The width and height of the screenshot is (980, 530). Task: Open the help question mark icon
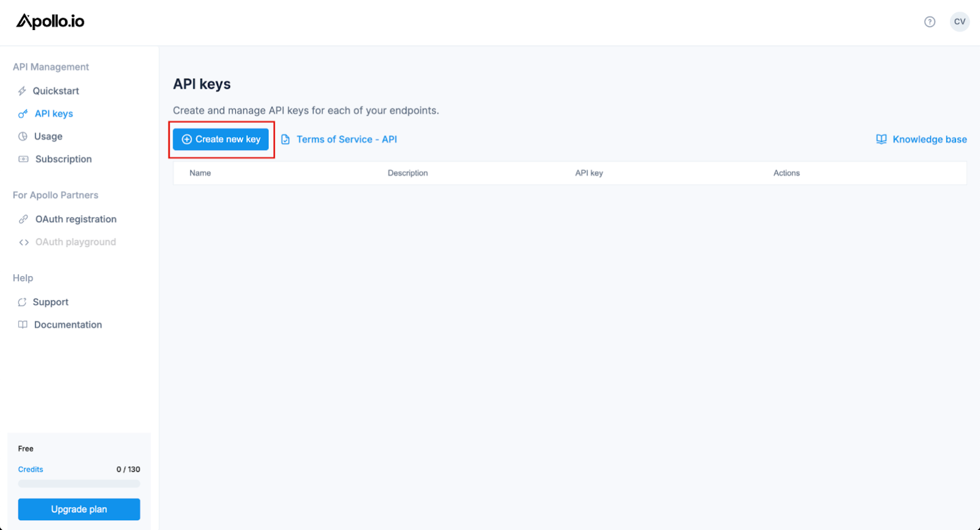pos(930,22)
